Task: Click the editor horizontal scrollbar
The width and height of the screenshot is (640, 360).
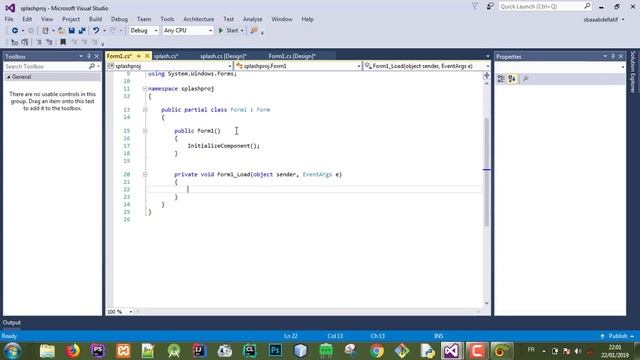Action: (308, 312)
